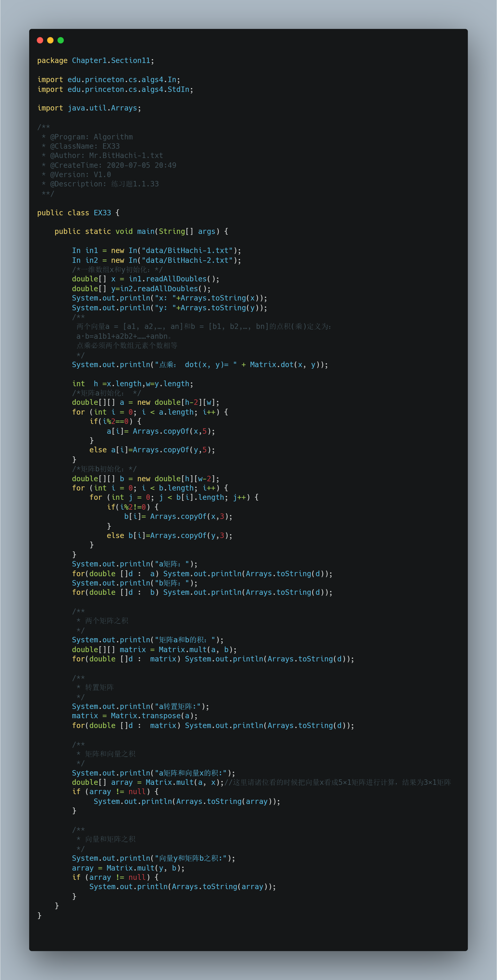
Task: Click the @CreateTime comment line
Action: tap(109, 165)
